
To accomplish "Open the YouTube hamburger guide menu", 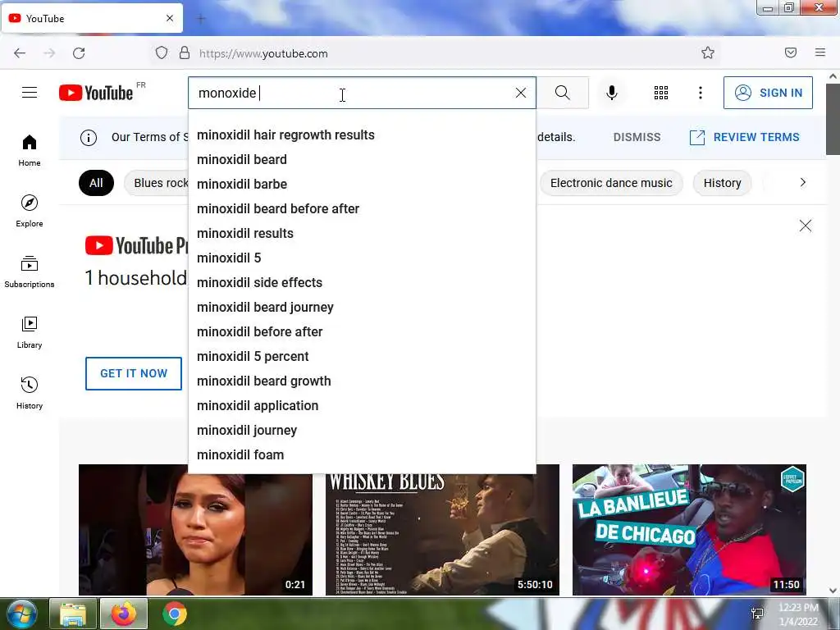I will pyautogui.click(x=30, y=93).
